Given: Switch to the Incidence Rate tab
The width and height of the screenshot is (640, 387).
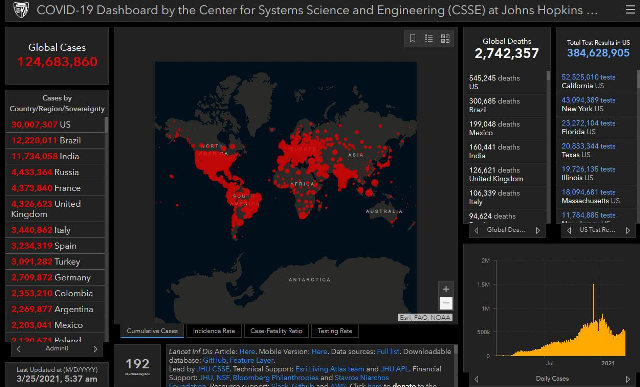Looking at the screenshot, I should pos(214,331).
